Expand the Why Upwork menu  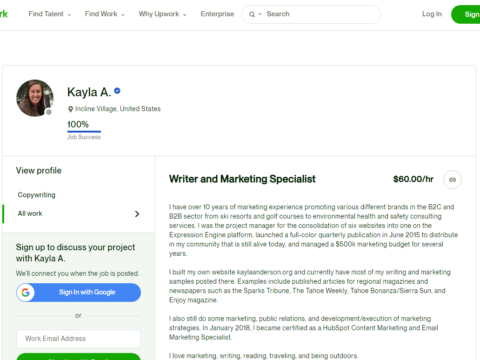[x=163, y=14]
